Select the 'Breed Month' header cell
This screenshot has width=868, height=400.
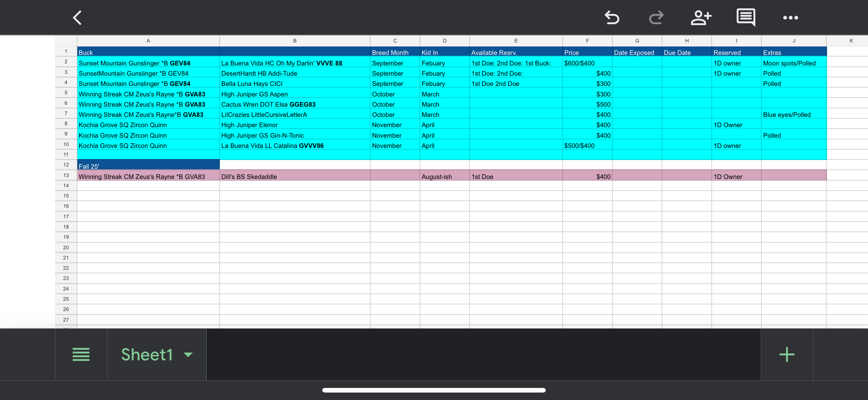(395, 51)
